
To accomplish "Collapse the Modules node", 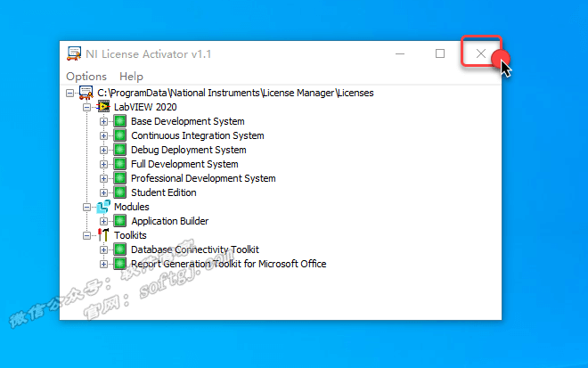I will (x=86, y=207).
